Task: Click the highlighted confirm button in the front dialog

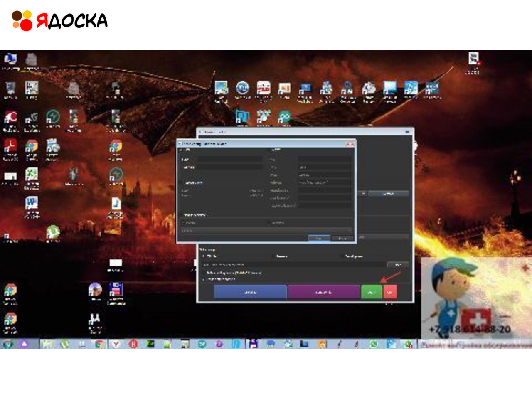Action: tap(319, 239)
